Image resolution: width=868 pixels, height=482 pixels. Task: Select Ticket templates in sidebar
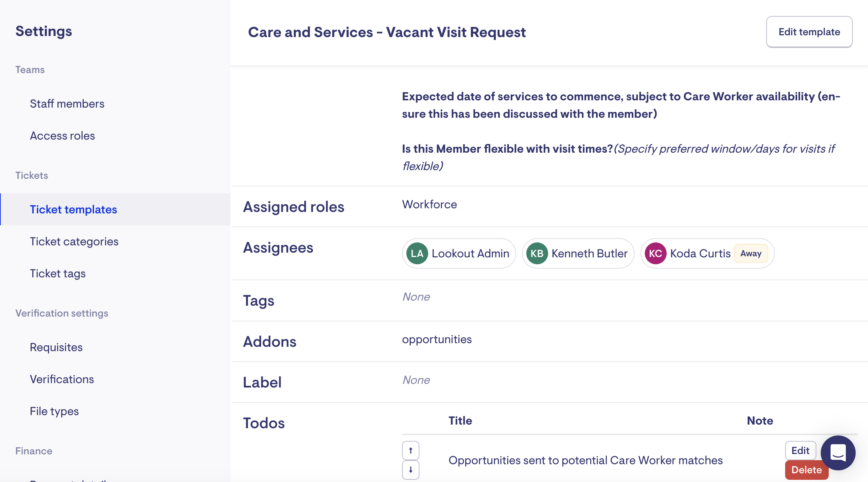(73, 209)
